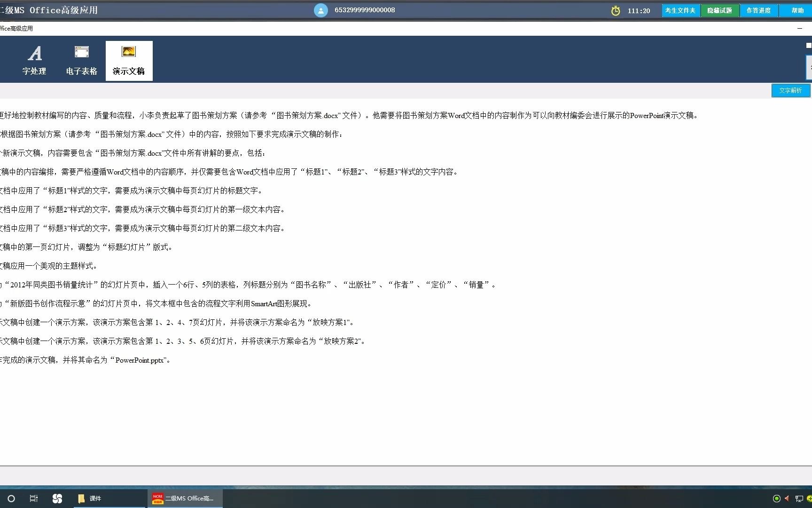Open Cortana search circle icon

(x=11, y=498)
